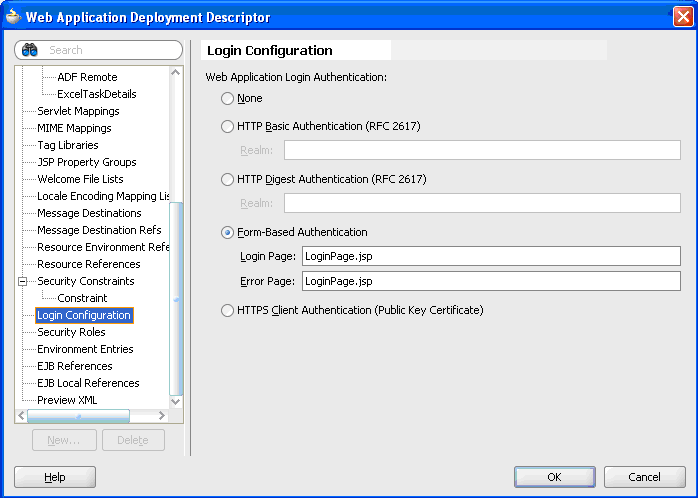Choose HTTP Digest Authentication option
Screen dimensions: 698x498
click(227, 179)
